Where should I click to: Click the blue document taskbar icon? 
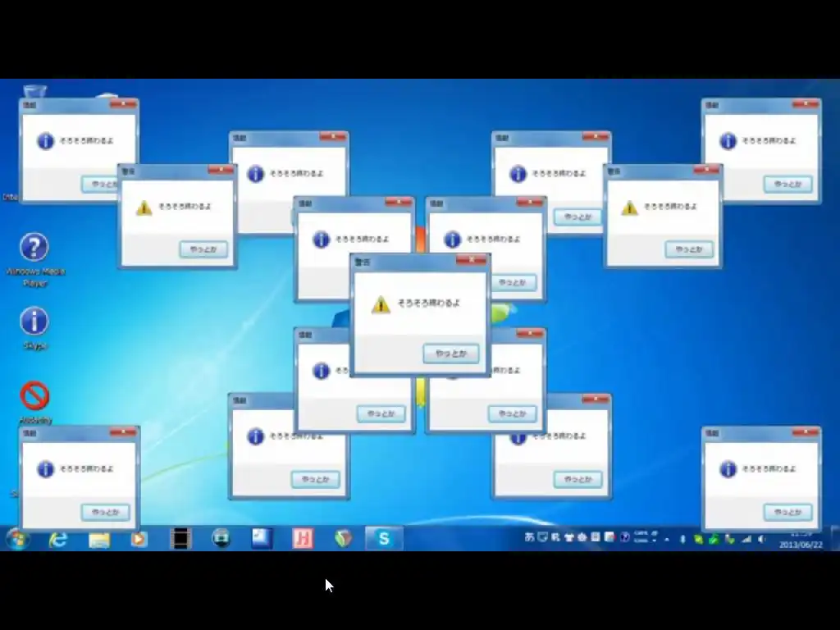262,538
